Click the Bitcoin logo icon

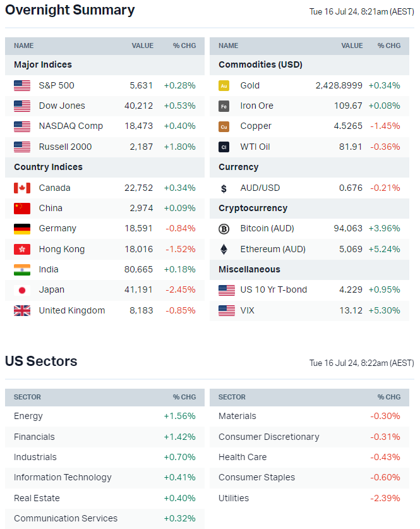[224, 229]
